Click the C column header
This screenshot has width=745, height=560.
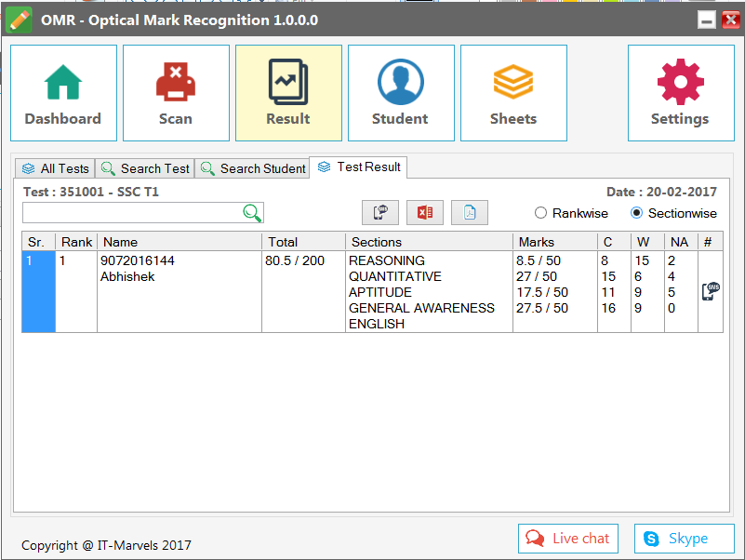point(614,242)
